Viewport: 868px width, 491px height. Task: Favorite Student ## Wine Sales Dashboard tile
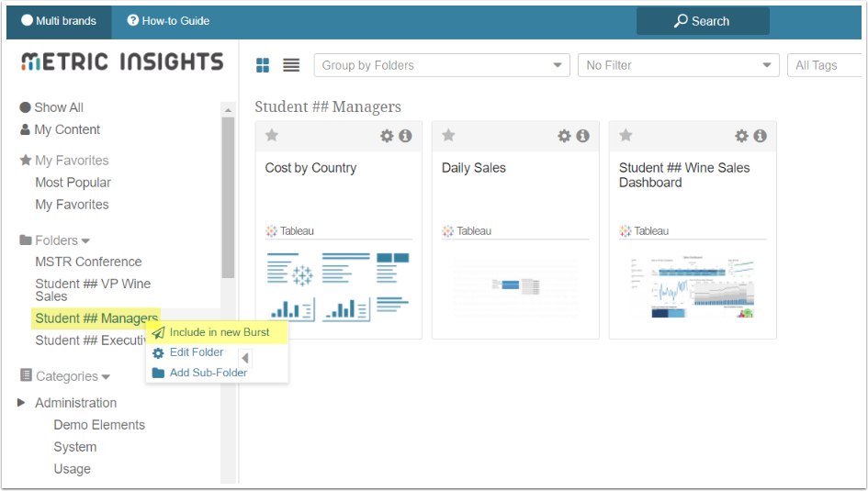[x=626, y=136]
